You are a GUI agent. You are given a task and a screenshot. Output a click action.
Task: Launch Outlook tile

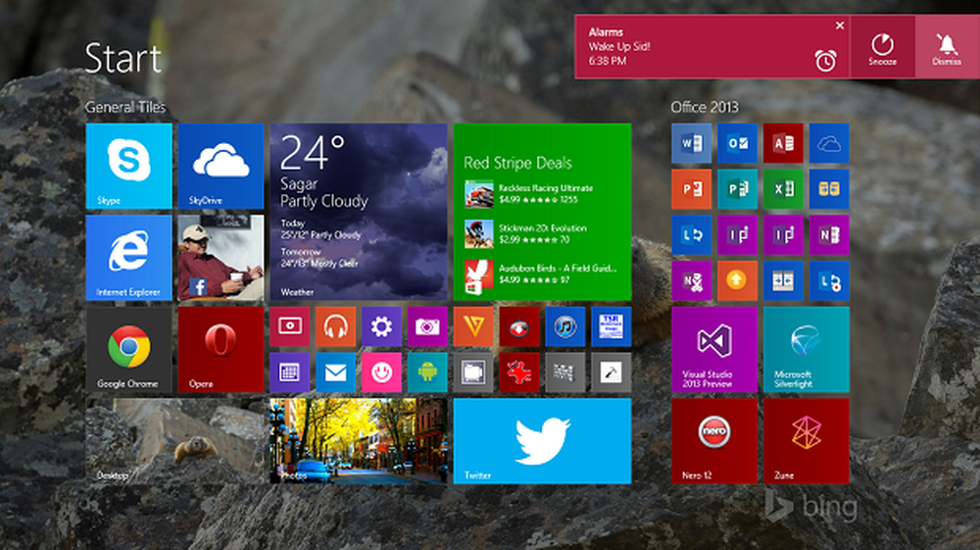(738, 143)
